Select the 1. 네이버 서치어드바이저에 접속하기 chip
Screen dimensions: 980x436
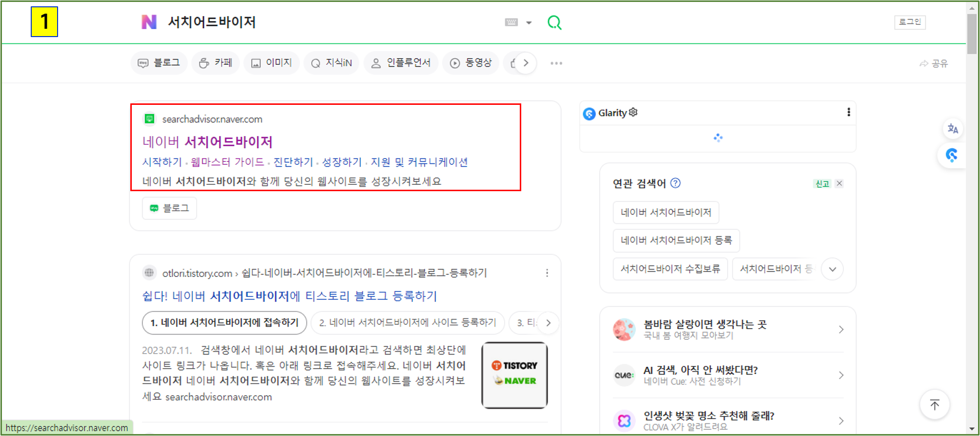pyautogui.click(x=225, y=323)
